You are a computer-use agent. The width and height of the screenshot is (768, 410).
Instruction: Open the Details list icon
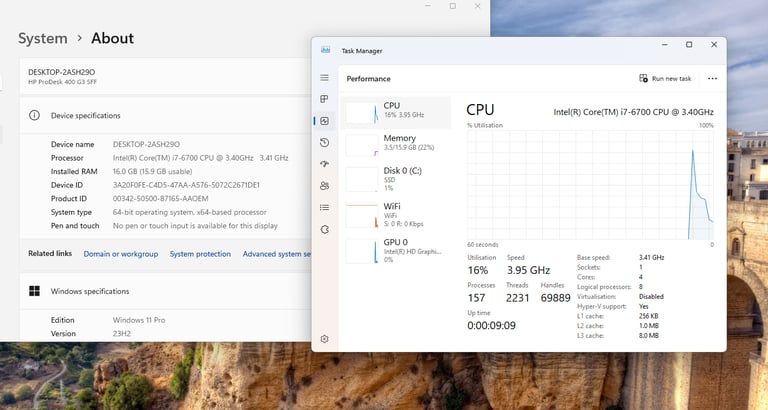[x=324, y=208]
